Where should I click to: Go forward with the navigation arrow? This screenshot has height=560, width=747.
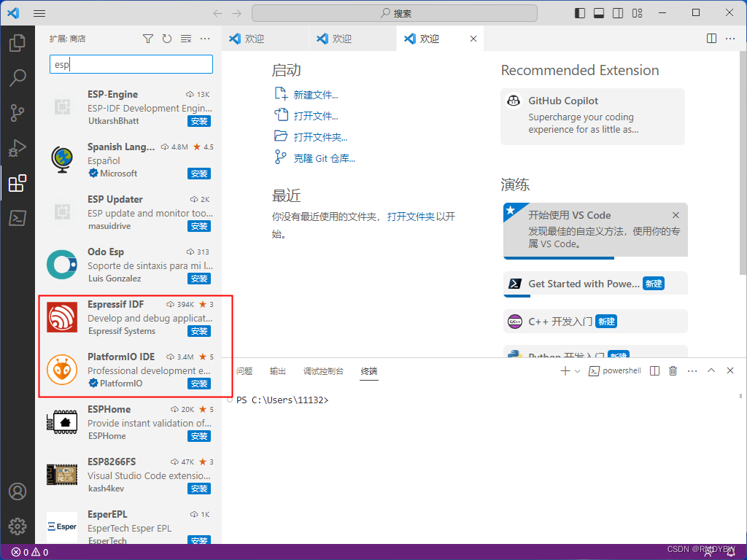coord(237,13)
